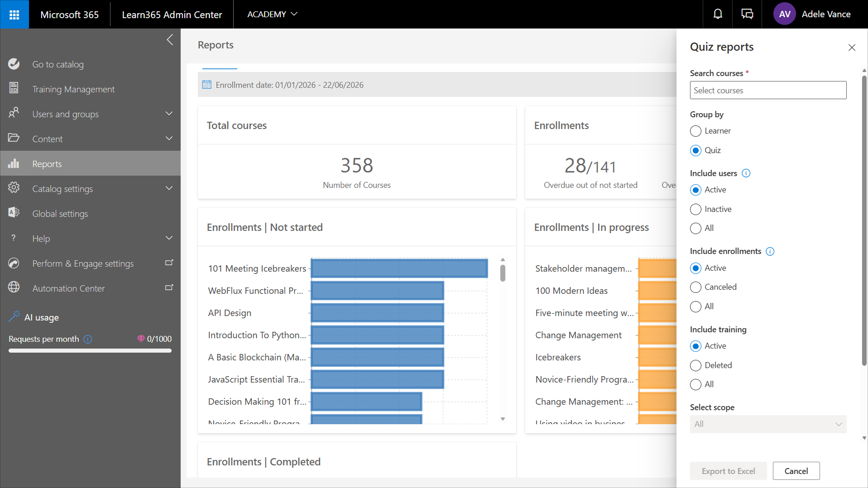
Task: Select the Learner group by option
Action: [x=696, y=131]
